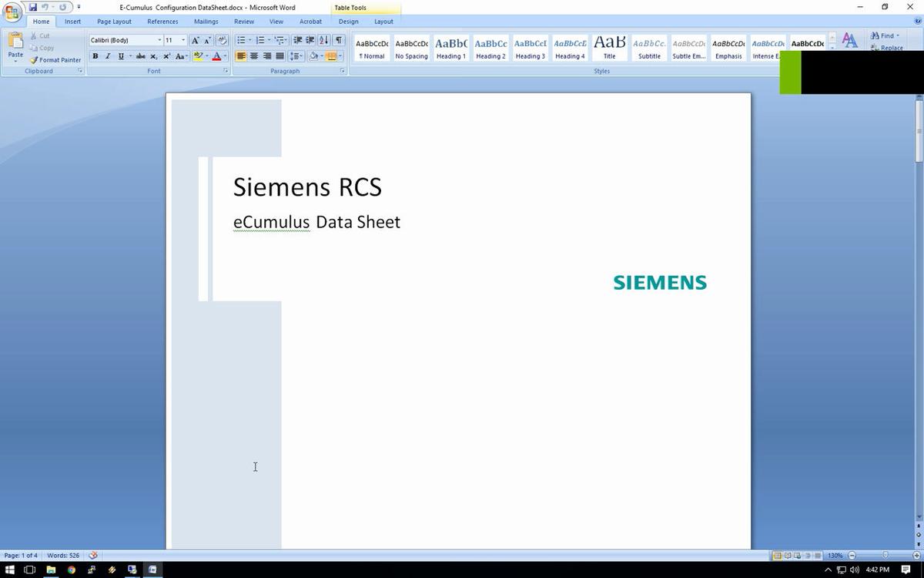The height and width of the screenshot is (578, 924).
Task: Center align text
Action: point(254,56)
